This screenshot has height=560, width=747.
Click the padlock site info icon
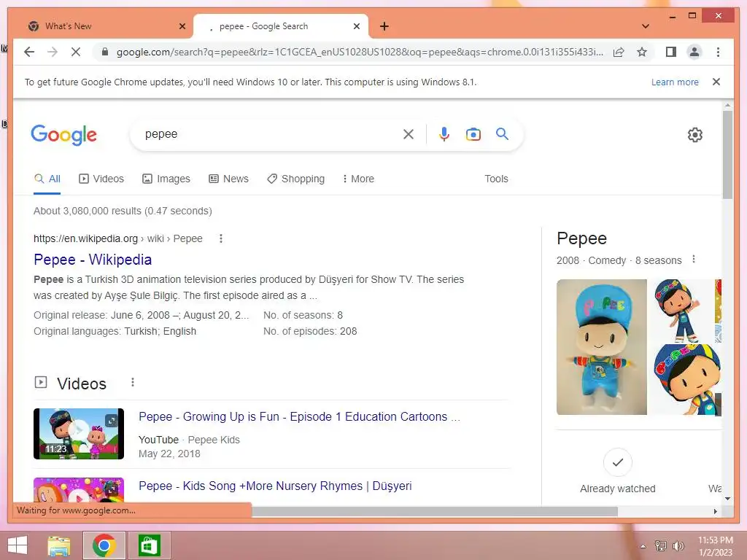pos(105,52)
